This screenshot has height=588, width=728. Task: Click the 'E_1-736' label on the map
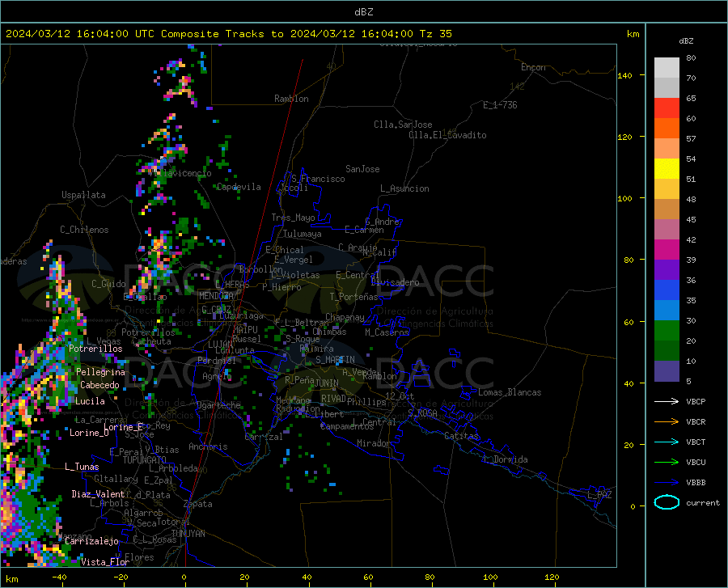click(500, 105)
